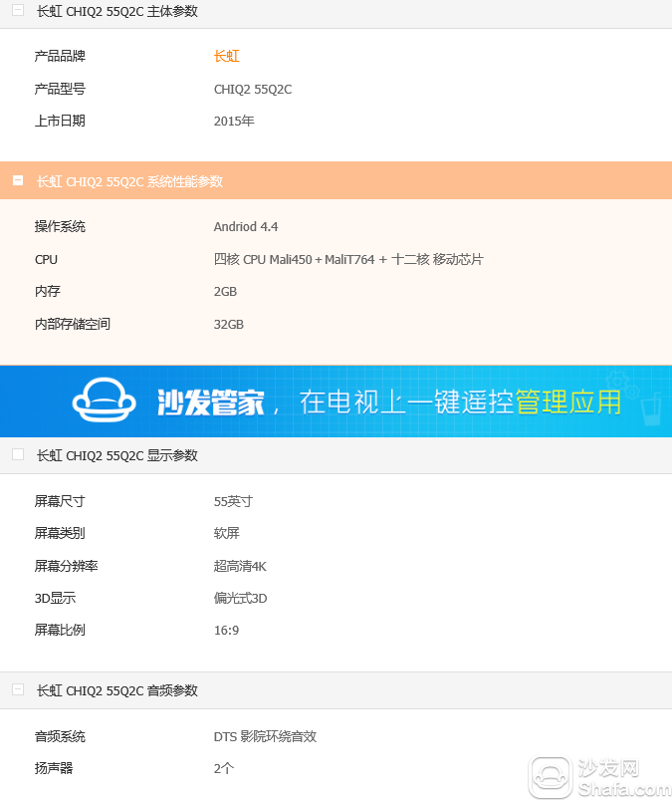Click the 内存 label
The image size is (672, 800).
click(x=48, y=291)
